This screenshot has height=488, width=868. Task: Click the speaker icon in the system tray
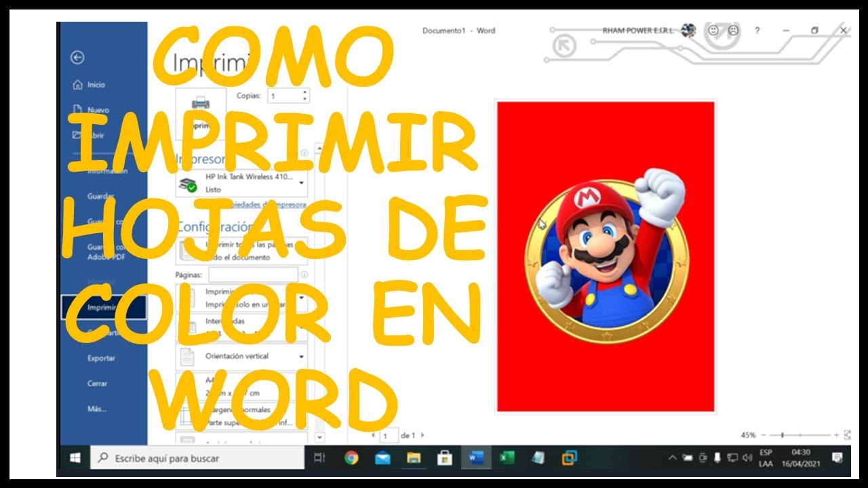pos(747,459)
